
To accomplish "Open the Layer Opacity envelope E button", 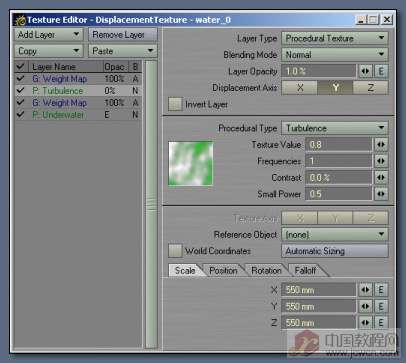I will 381,71.
